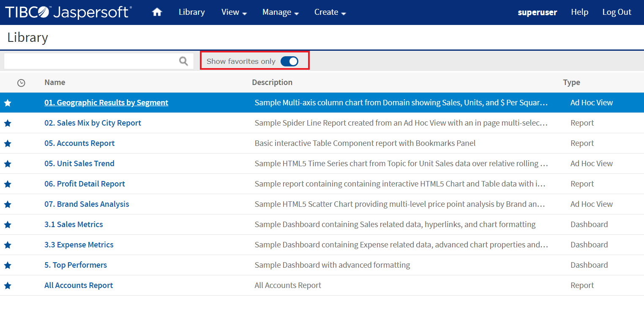Click Report type for Sales Mix by City

(582, 123)
